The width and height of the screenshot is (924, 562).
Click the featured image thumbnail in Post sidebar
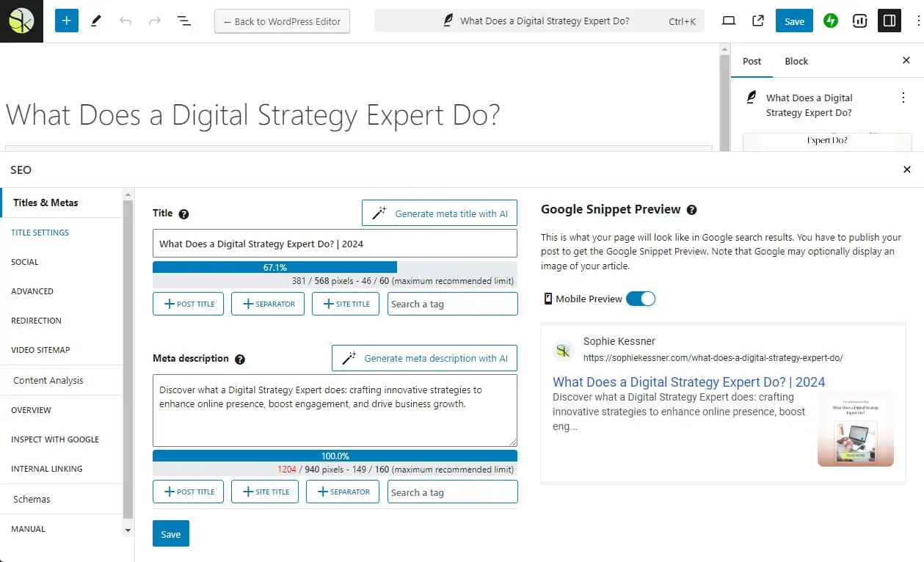[827, 142]
